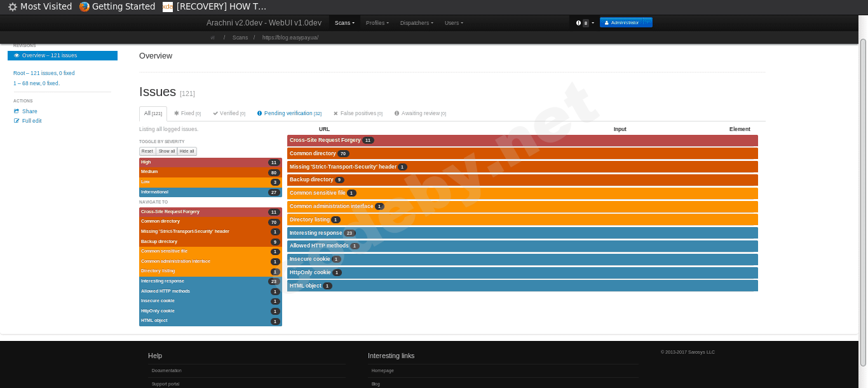Open the notifications dropdown showing 8
This screenshot has width=868, height=388.
[585, 23]
